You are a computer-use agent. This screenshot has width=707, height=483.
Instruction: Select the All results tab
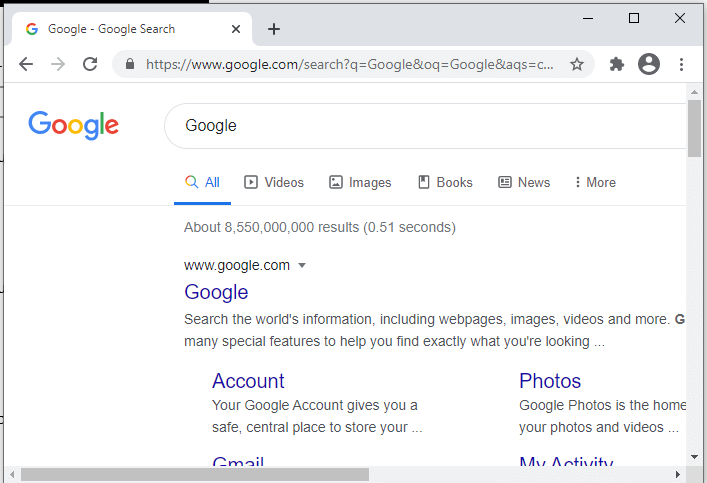point(202,183)
